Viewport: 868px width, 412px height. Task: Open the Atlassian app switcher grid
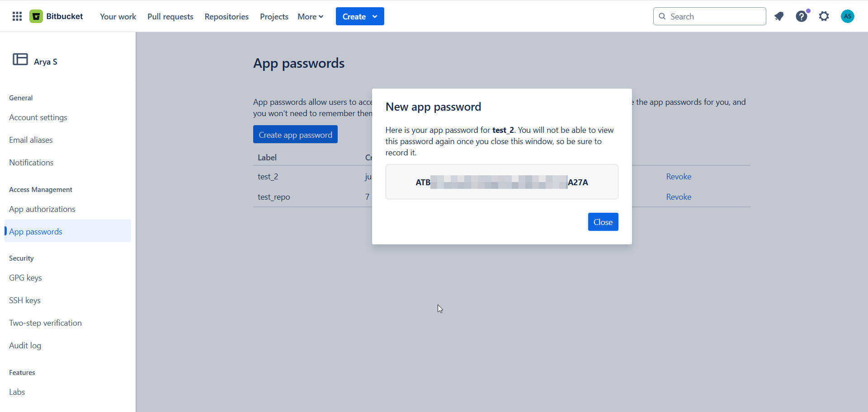click(17, 16)
